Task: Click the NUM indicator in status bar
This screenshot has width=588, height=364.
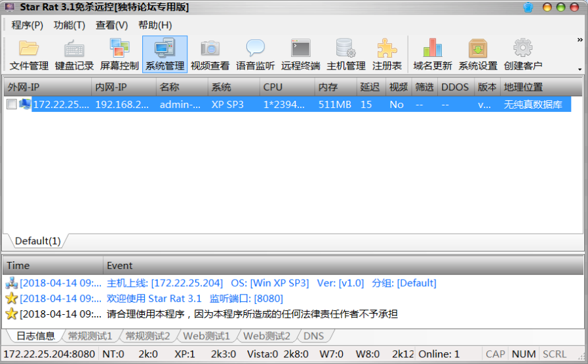Action: (x=524, y=354)
